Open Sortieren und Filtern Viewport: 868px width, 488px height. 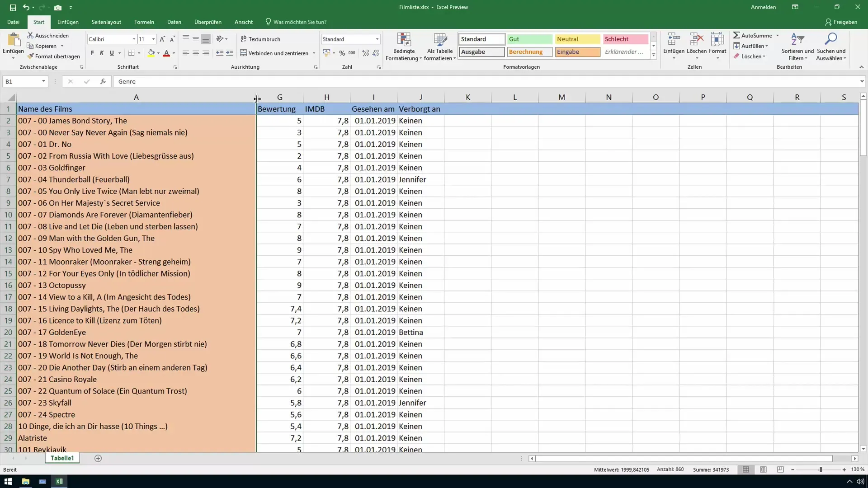coord(797,47)
